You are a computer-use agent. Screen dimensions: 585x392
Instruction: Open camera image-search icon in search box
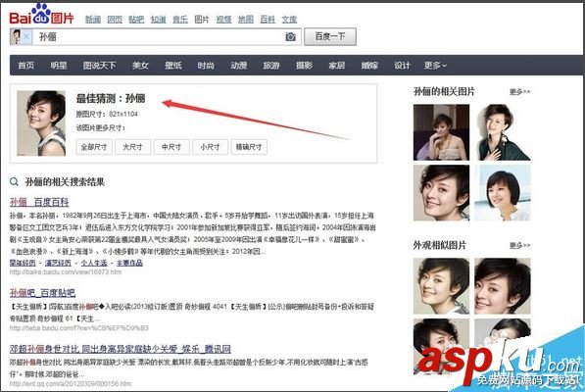(290, 36)
